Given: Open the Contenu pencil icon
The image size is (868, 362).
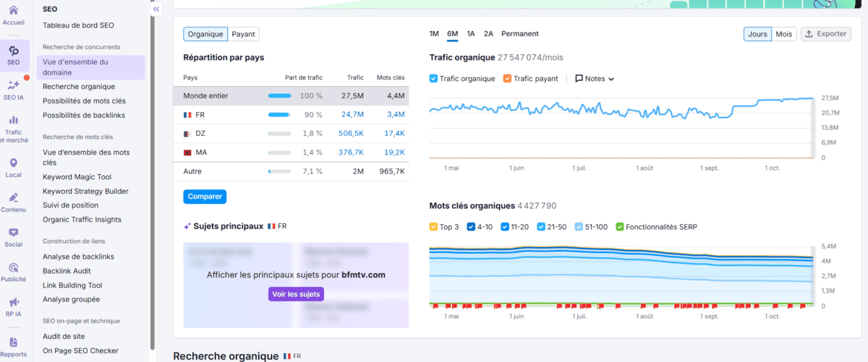Looking at the screenshot, I should coord(14,197).
